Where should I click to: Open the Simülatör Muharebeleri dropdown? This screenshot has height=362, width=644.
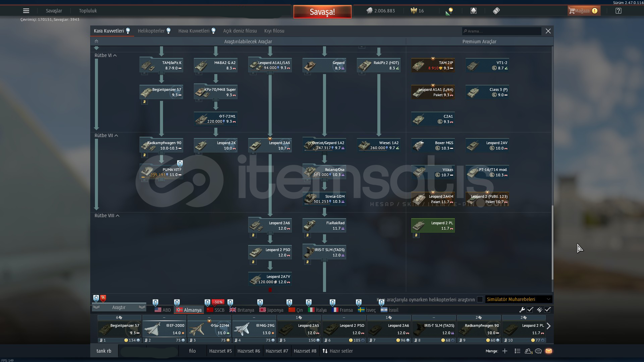tap(519, 299)
